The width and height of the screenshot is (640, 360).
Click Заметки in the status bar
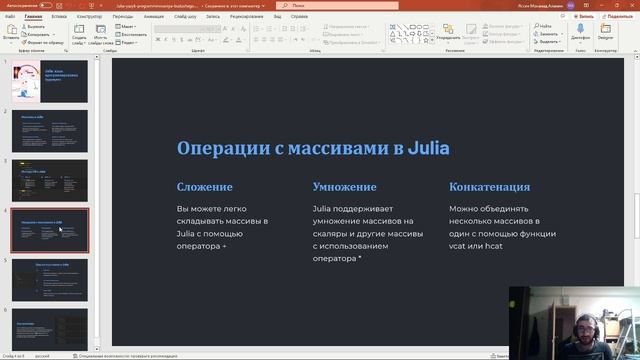click(499, 356)
